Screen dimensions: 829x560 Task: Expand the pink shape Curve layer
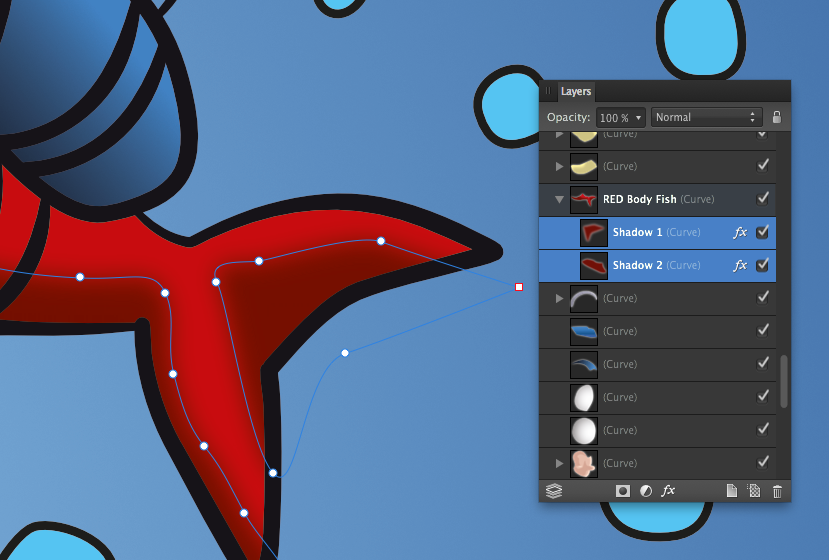559,463
